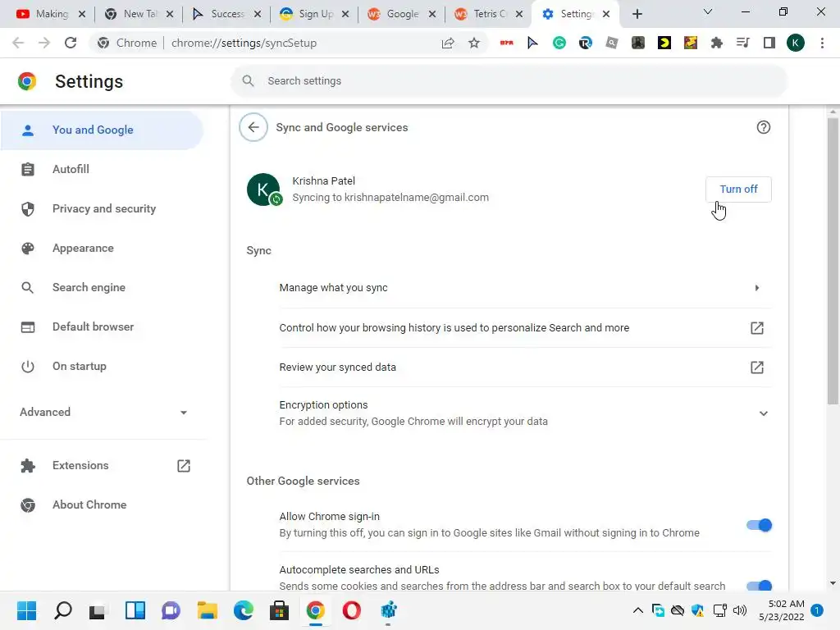Screen dimensions: 840x630
Task: Open Review your synced data
Action: (525, 367)
